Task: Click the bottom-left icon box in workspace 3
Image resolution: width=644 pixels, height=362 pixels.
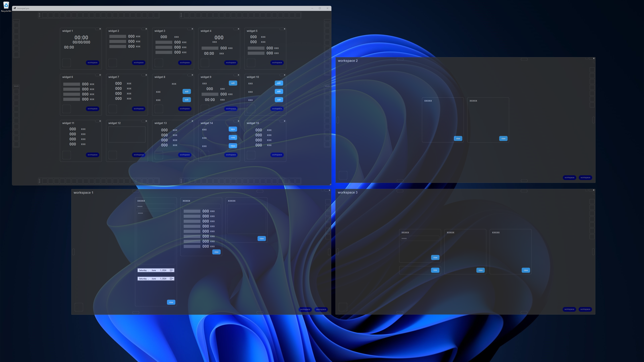Action: [x=343, y=307]
